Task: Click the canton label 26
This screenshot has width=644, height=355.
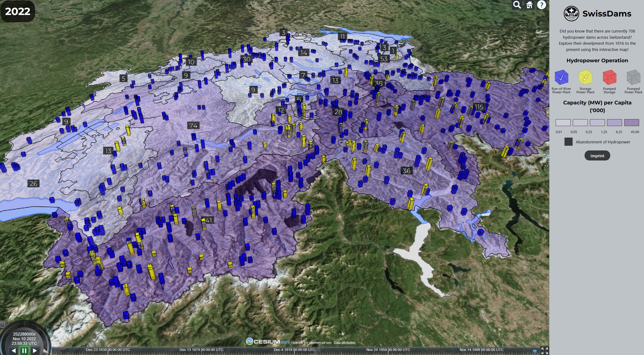Action: [33, 184]
